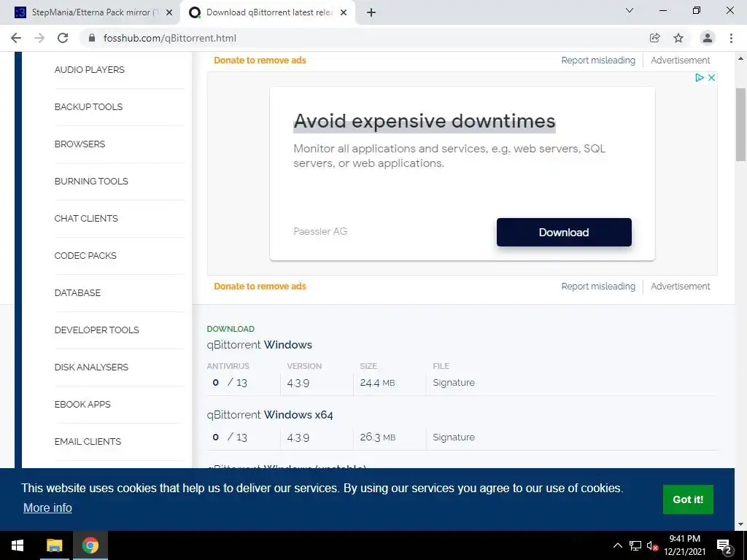Open the AUDIO PLAYERS category
Image resolution: width=747 pixels, height=560 pixels.
click(x=89, y=69)
